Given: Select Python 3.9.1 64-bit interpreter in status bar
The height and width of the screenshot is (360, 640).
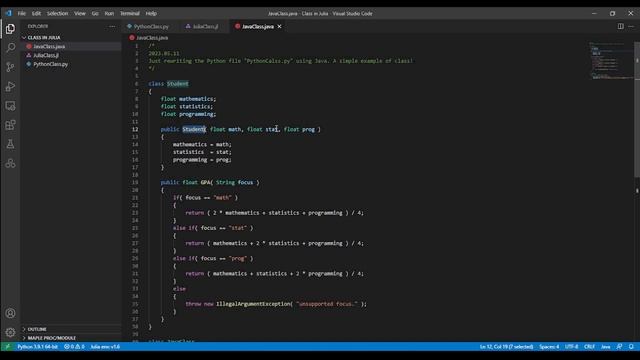Looking at the screenshot, I should [x=38, y=347].
